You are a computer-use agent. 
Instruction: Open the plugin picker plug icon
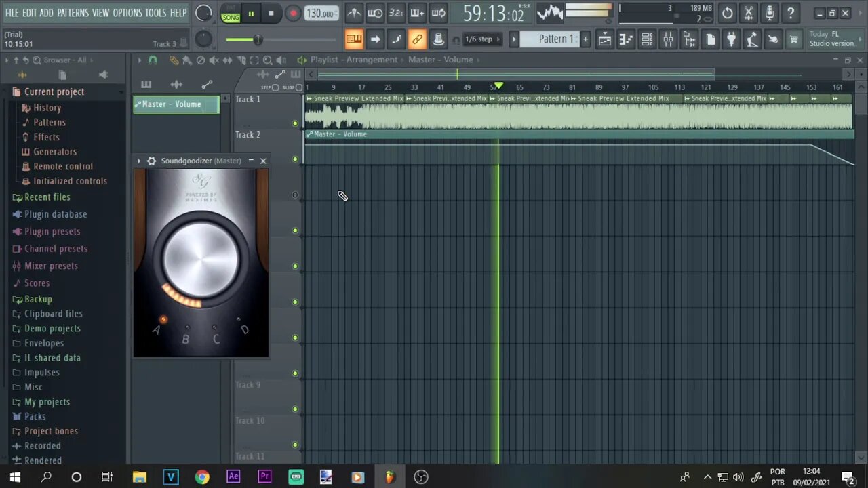731,39
